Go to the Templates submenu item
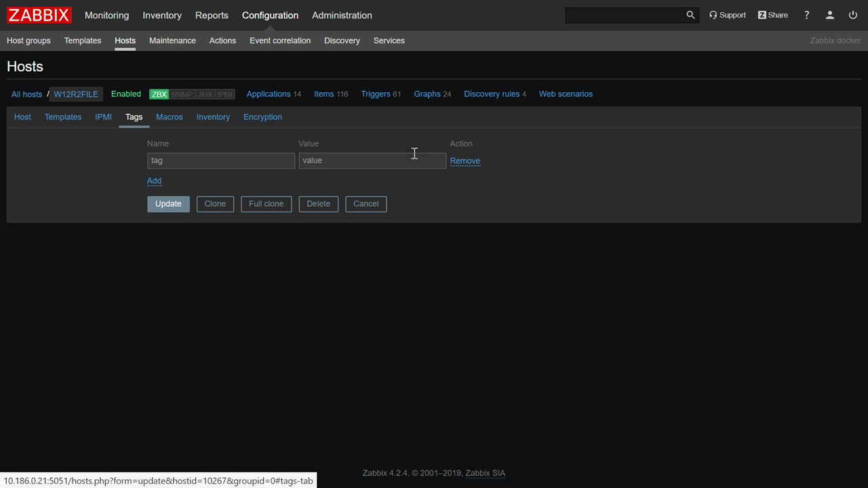Viewport: 868px width, 488px height. tap(83, 41)
